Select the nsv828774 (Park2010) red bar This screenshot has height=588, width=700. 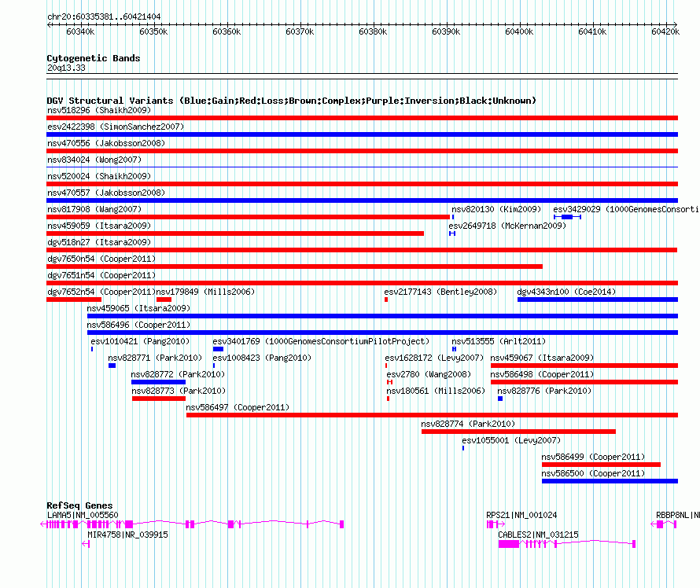519,432
